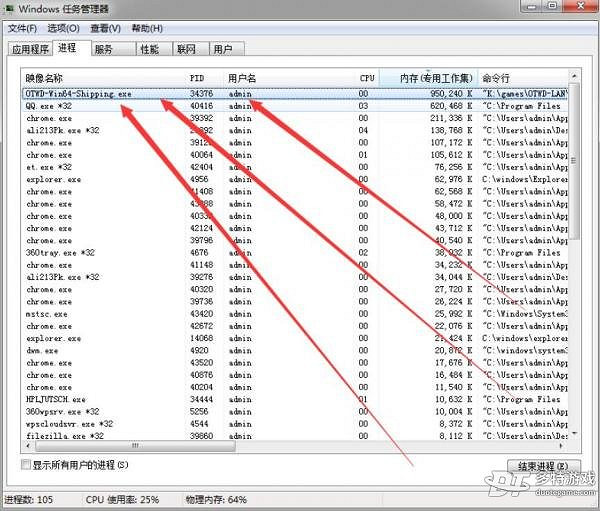Viewport: 600px width, 511px height.
Task: Select chrome.exe with PID 40204
Action: click(x=295, y=387)
